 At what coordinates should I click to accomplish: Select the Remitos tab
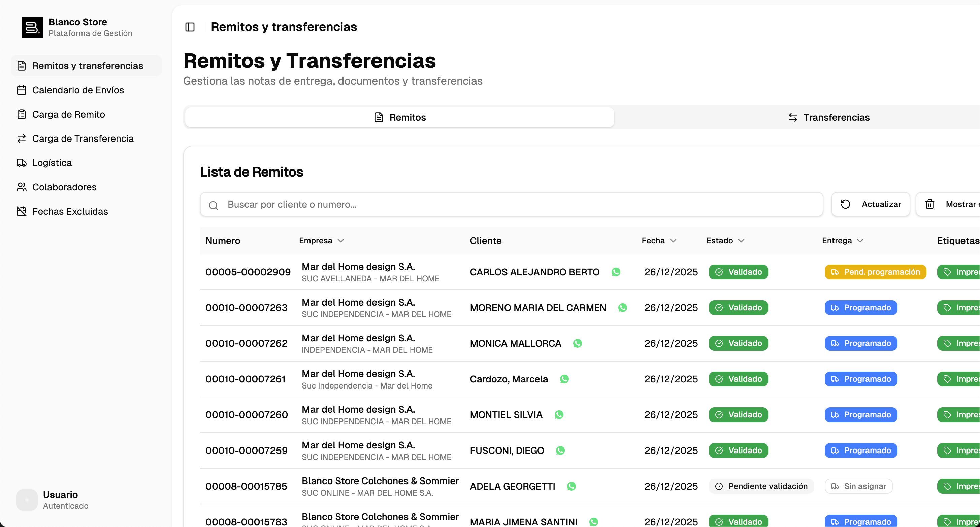point(399,117)
